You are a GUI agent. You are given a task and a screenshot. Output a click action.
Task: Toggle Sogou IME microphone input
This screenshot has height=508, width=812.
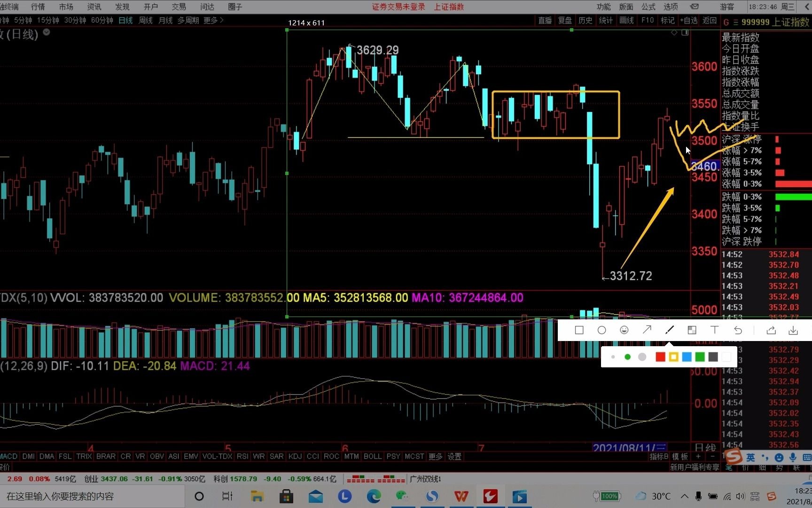coord(793,457)
